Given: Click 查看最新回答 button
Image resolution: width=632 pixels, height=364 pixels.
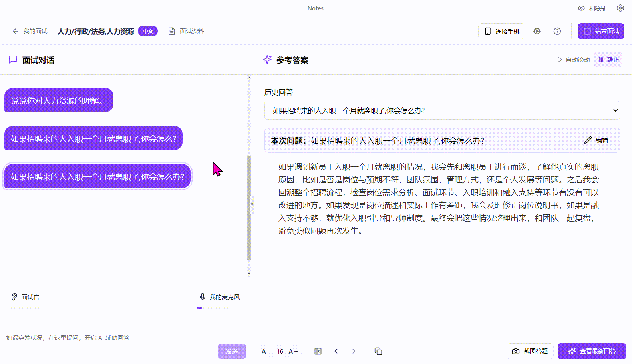Looking at the screenshot, I should (592, 351).
